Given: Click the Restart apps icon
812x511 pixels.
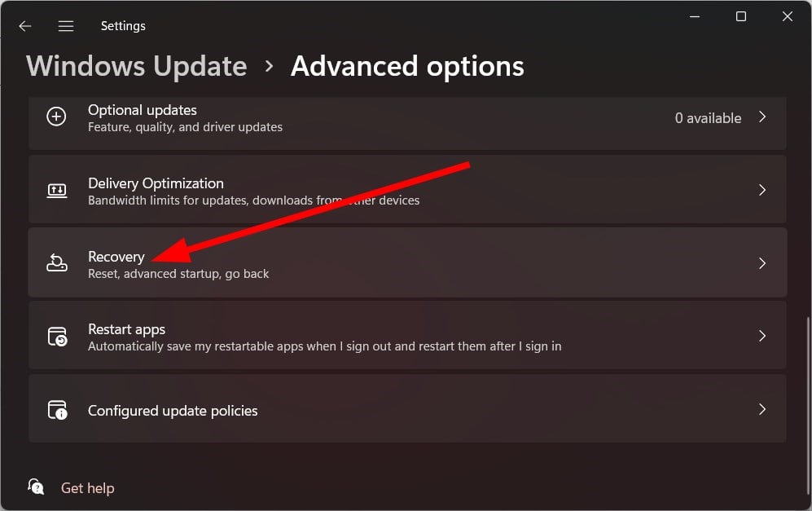Looking at the screenshot, I should [x=58, y=337].
